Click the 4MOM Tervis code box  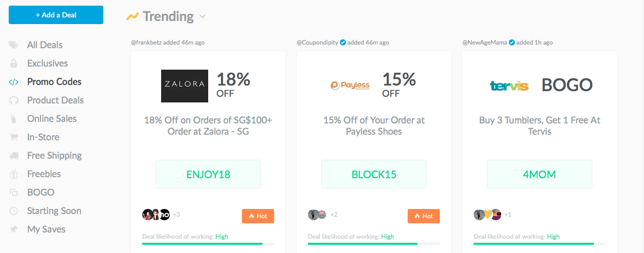pyautogui.click(x=540, y=174)
